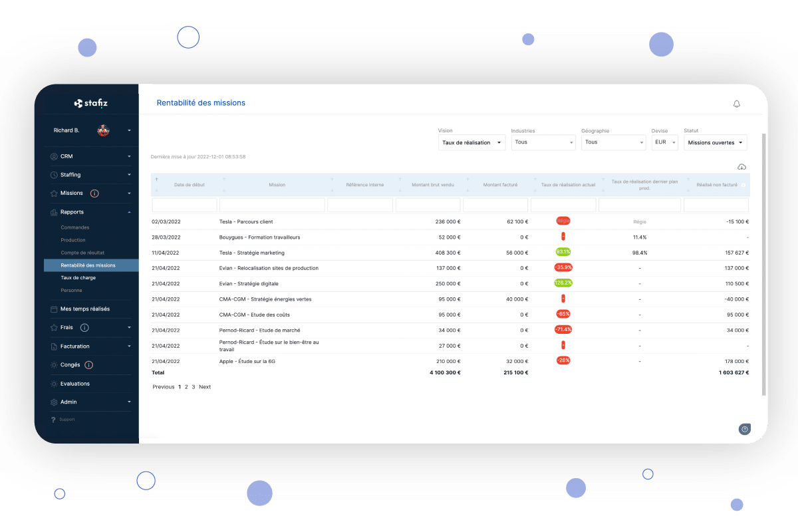Open the Support link

pos(67,420)
